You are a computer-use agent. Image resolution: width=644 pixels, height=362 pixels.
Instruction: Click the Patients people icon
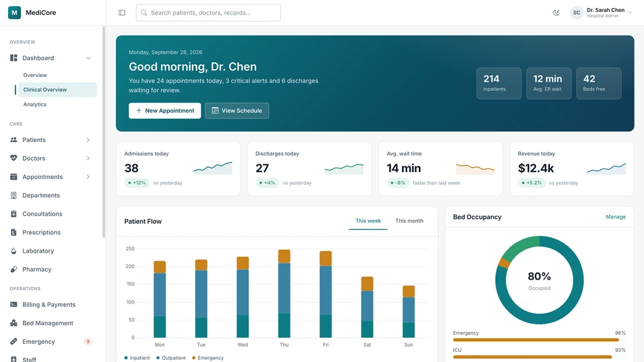point(13,140)
